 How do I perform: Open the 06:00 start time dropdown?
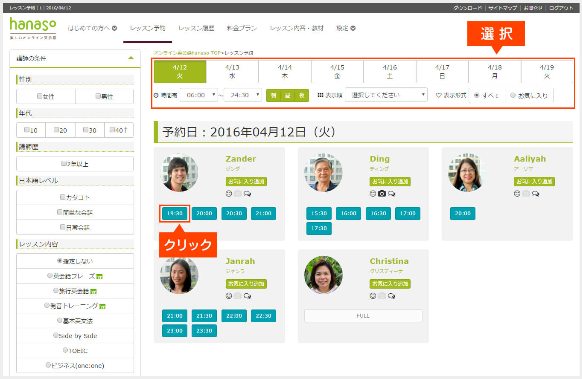click(x=198, y=95)
